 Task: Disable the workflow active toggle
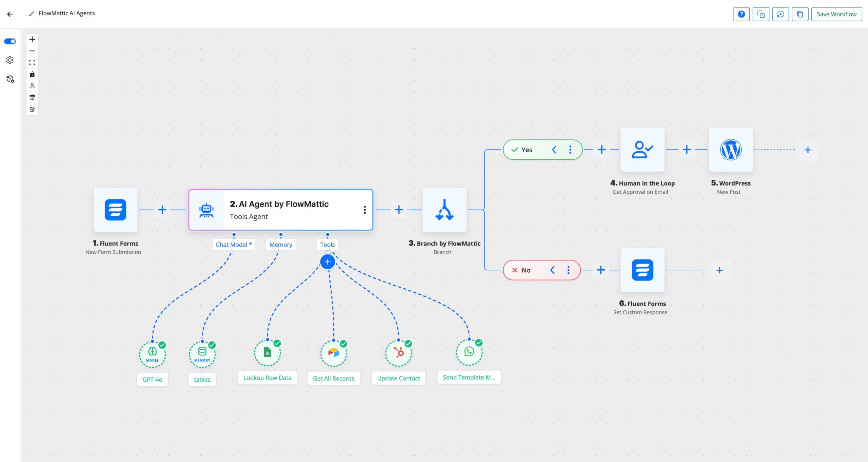tap(10, 41)
